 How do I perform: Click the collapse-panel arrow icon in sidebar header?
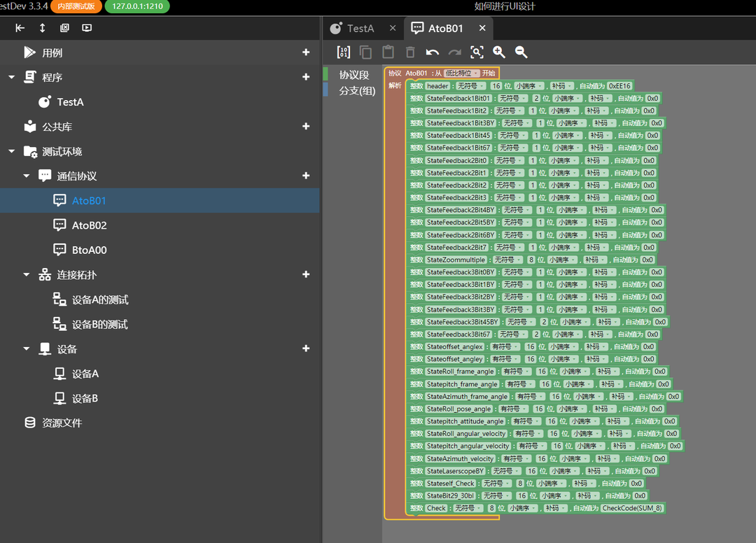[20, 28]
